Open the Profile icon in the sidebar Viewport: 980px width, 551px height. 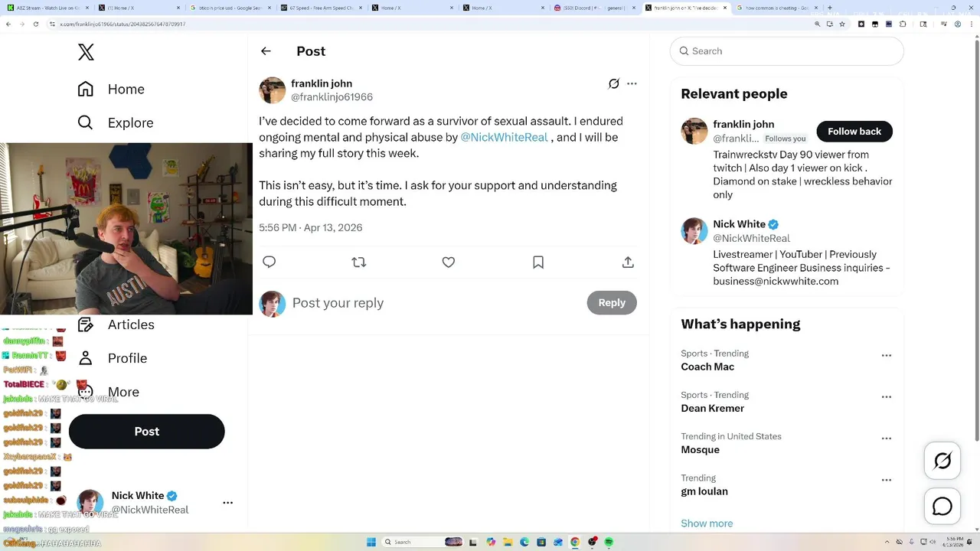point(86,358)
